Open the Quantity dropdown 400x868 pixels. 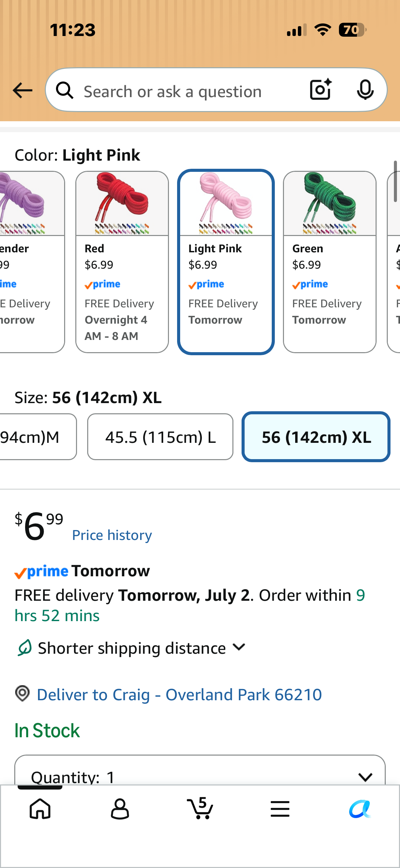pyautogui.click(x=200, y=771)
